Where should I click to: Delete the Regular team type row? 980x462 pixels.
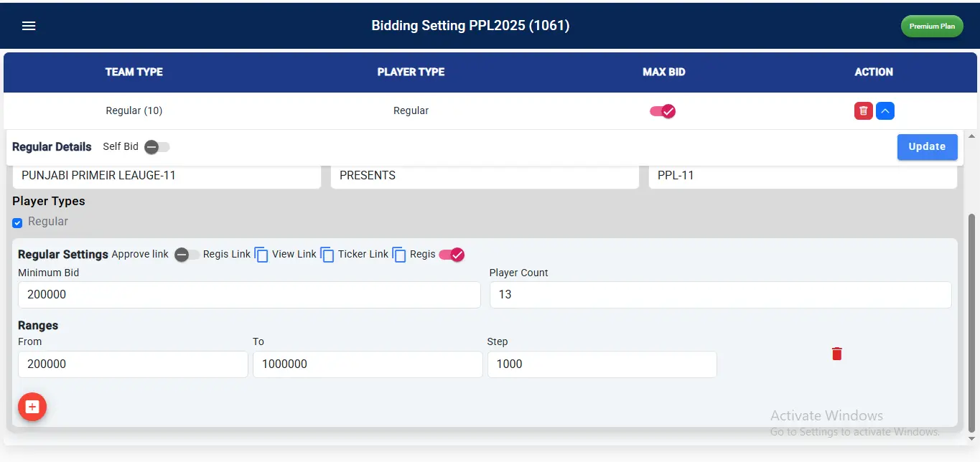pyautogui.click(x=864, y=111)
